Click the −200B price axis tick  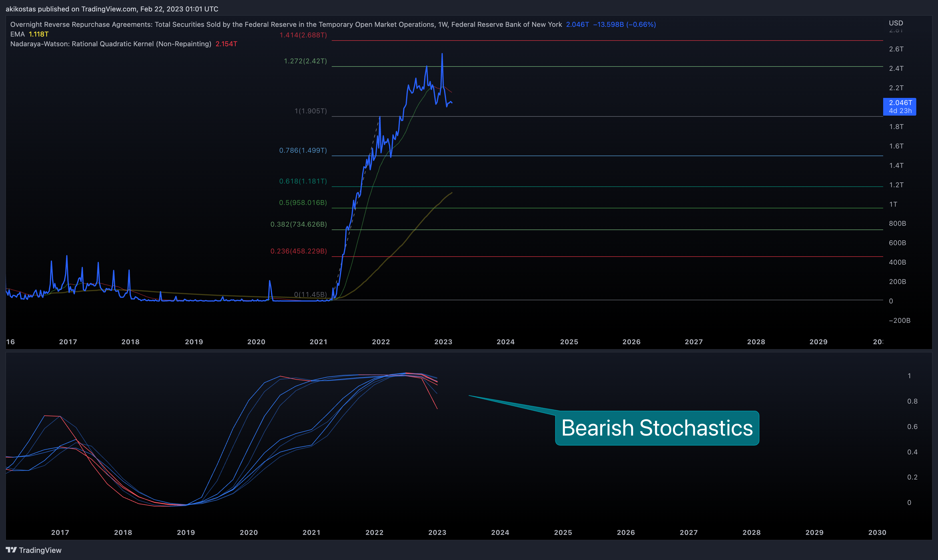coord(899,320)
